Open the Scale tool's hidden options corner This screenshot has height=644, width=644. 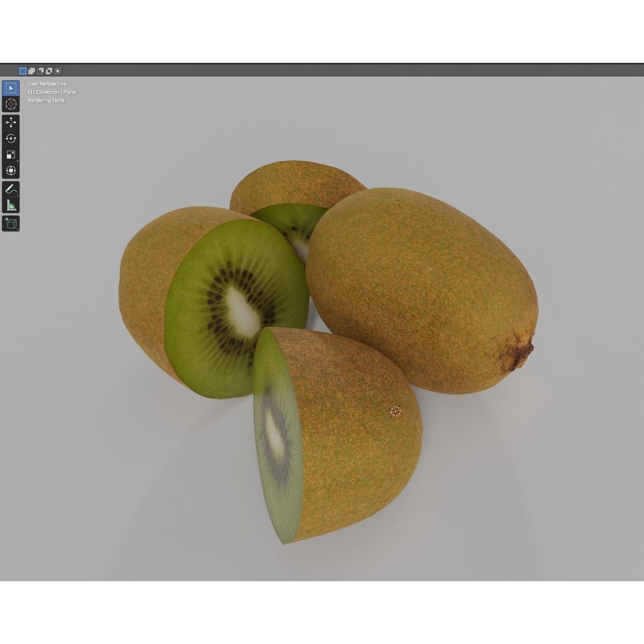17,160
